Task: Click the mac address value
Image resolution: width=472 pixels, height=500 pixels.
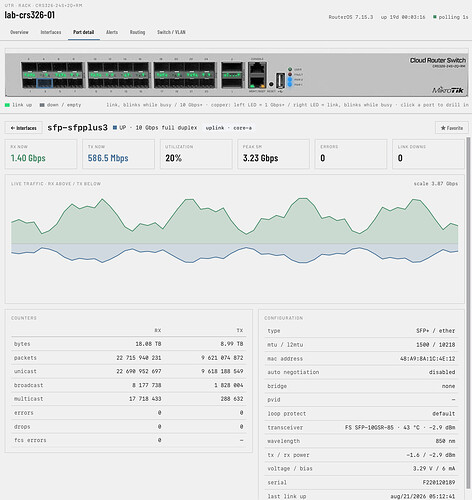Action: pyautogui.click(x=428, y=359)
